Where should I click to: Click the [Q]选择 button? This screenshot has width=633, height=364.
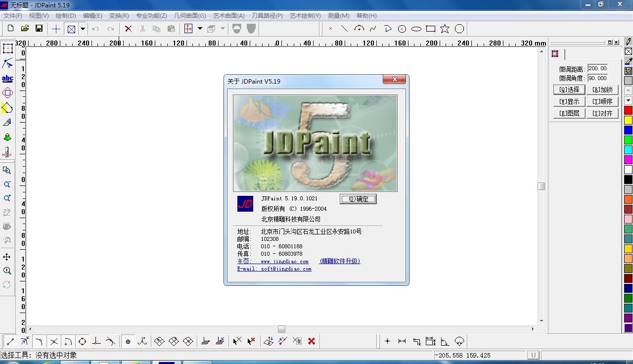[x=569, y=90]
